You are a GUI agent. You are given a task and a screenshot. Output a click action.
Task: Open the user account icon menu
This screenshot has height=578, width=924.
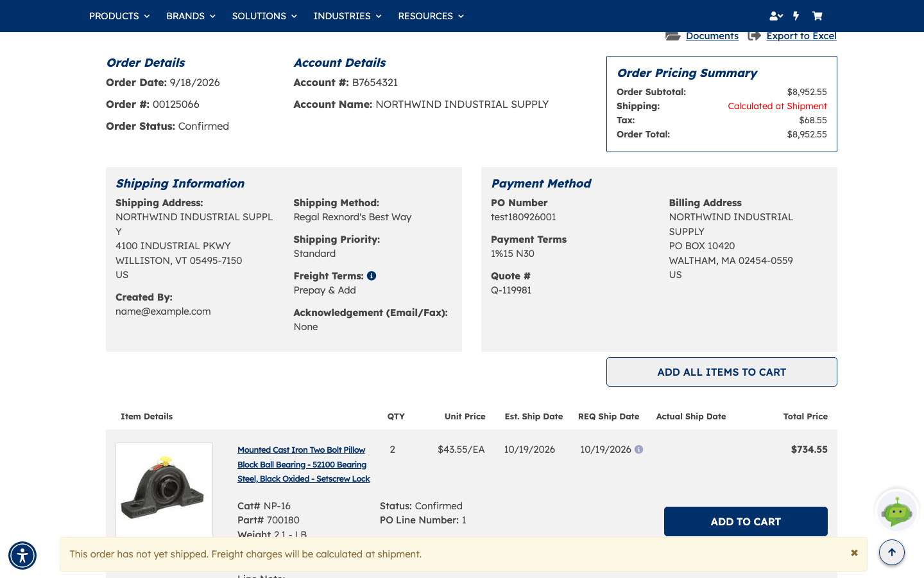(x=776, y=16)
